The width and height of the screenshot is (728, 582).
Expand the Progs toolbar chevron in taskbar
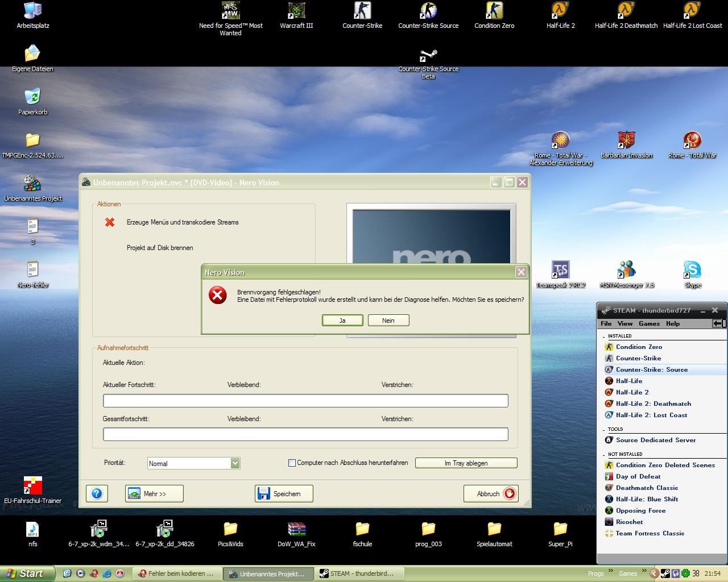611,571
